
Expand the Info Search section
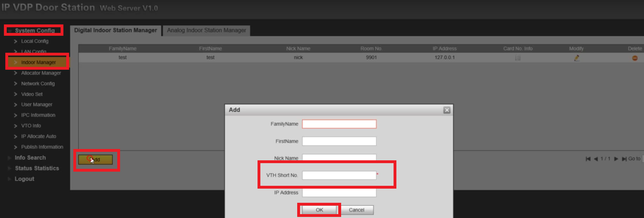tap(30, 158)
